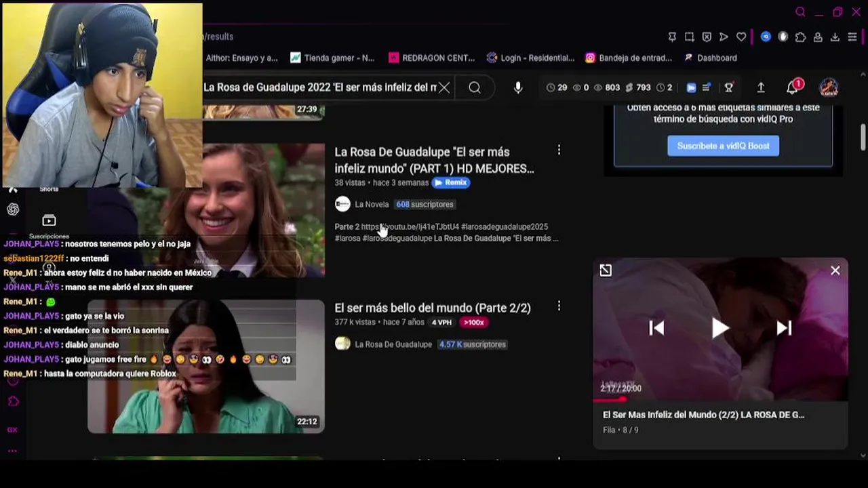Click the Remix badge

451,182
